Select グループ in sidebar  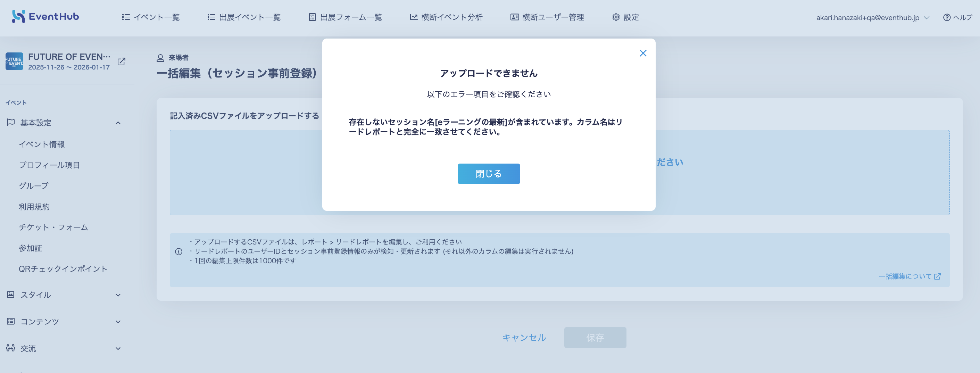[x=34, y=186]
